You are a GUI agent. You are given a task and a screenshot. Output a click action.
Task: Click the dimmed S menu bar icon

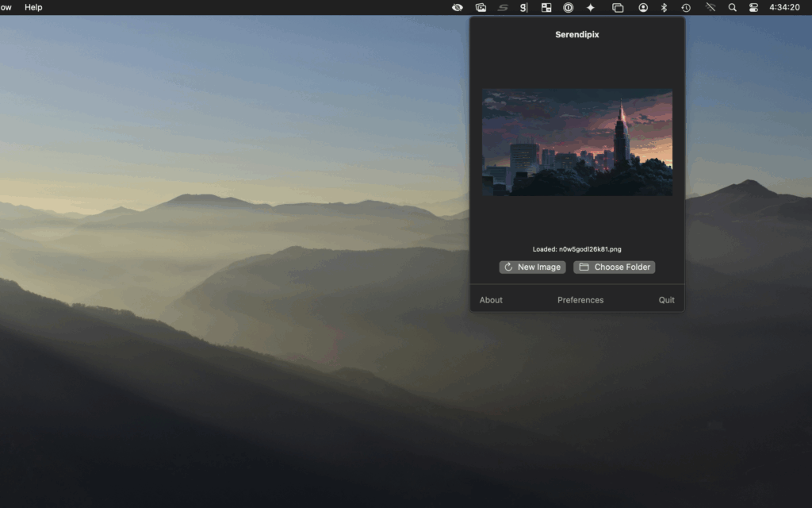tap(502, 7)
